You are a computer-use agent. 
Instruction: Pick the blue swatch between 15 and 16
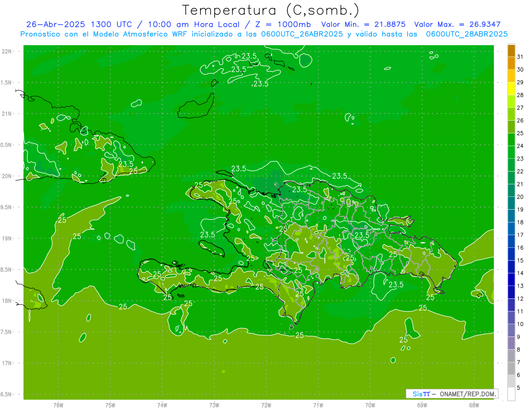[511, 254]
